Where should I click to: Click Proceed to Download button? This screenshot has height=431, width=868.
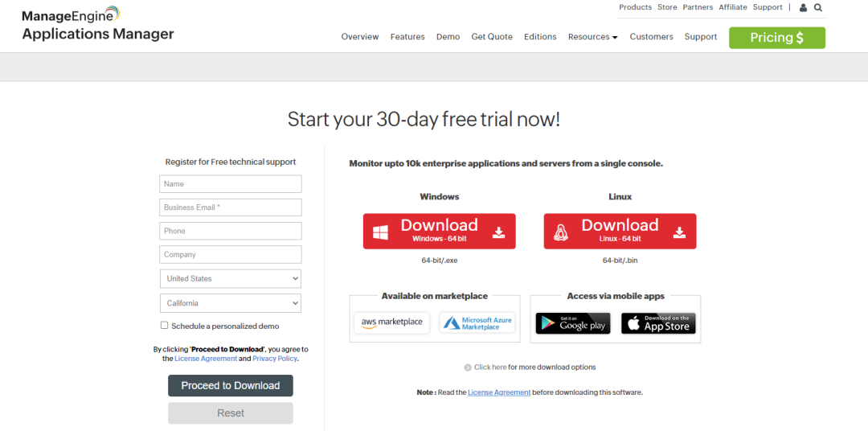click(231, 386)
